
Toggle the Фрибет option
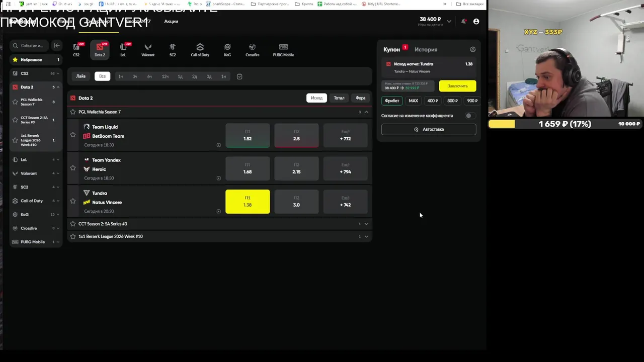tap(392, 101)
